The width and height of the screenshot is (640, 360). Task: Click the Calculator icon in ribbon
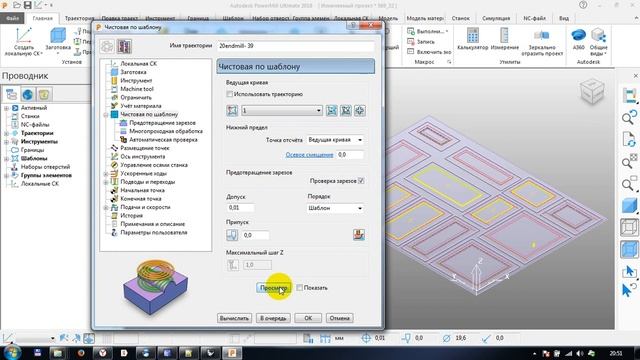pos(473,36)
